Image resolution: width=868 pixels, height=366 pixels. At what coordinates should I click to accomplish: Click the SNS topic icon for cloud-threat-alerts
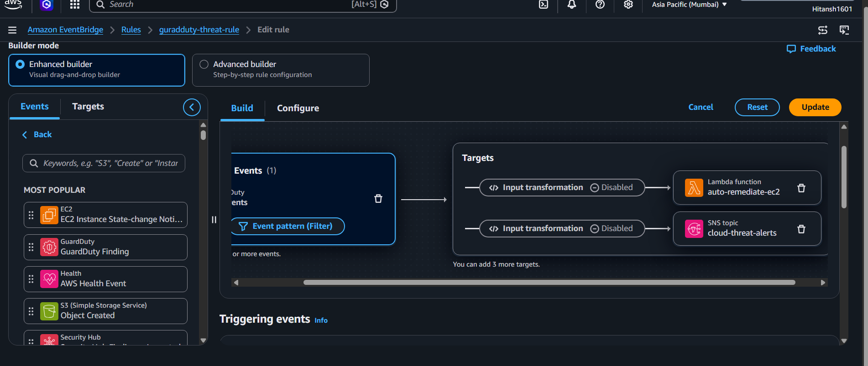694,229
